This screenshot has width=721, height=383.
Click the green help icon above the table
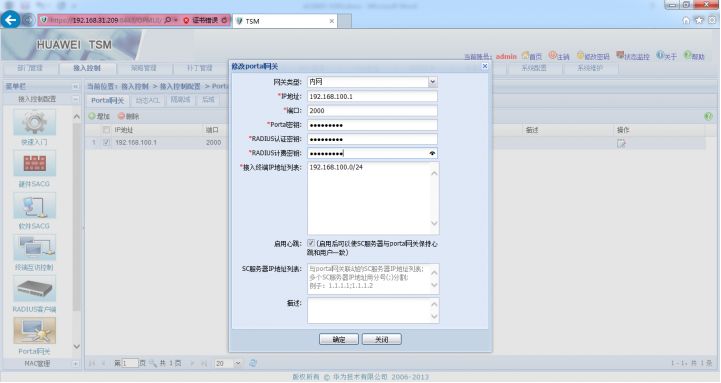pyautogui.click(x=709, y=116)
